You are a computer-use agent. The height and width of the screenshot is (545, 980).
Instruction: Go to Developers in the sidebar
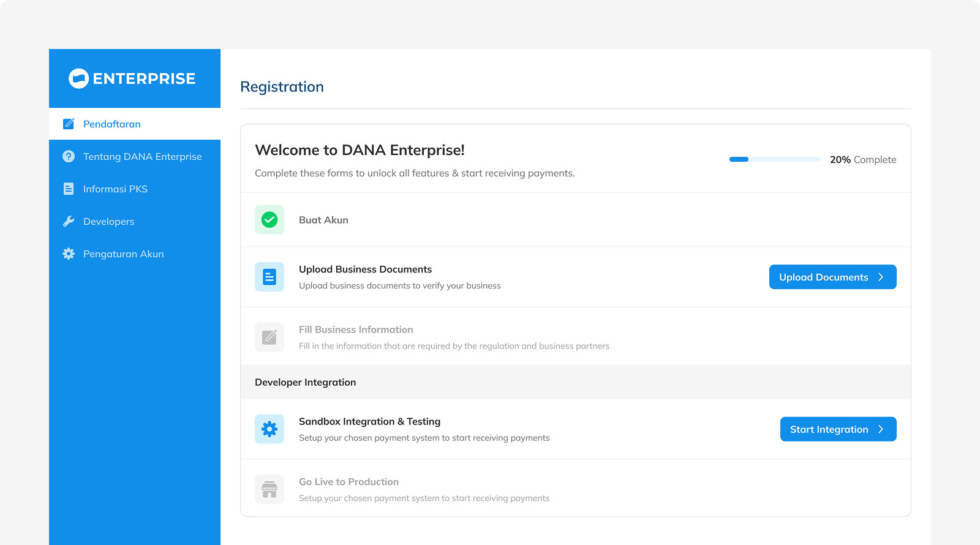tap(108, 222)
